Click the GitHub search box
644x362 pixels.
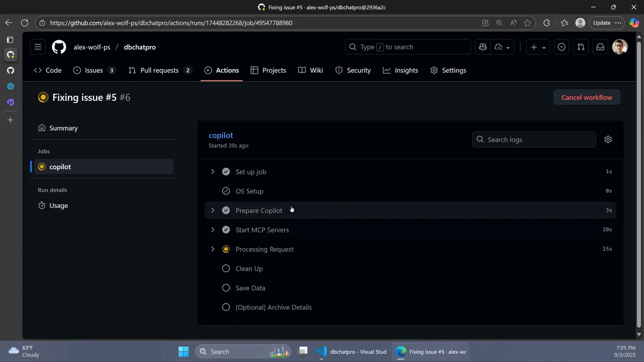coord(408,47)
